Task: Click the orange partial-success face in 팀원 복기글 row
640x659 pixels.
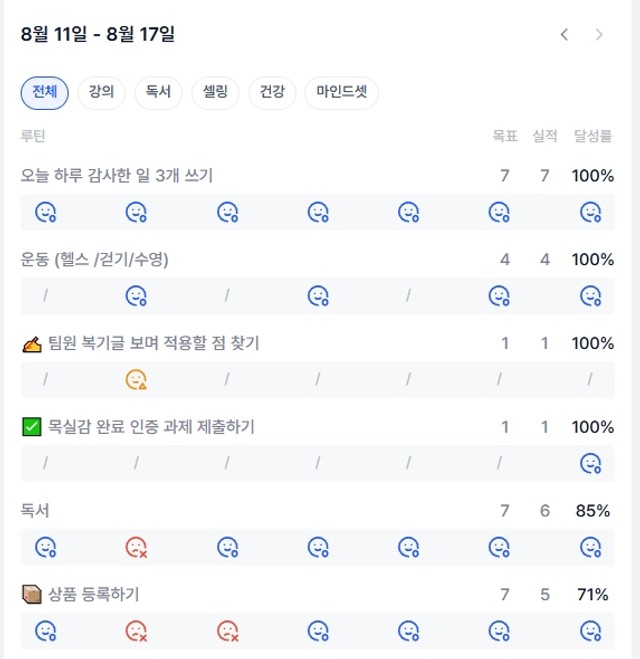Action: [x=136, y=380]
